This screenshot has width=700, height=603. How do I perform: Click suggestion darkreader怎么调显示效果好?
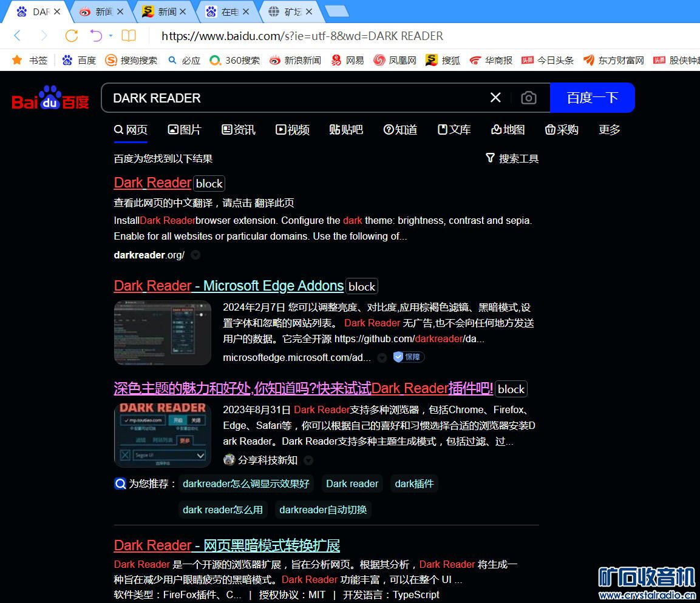[246, 483]
